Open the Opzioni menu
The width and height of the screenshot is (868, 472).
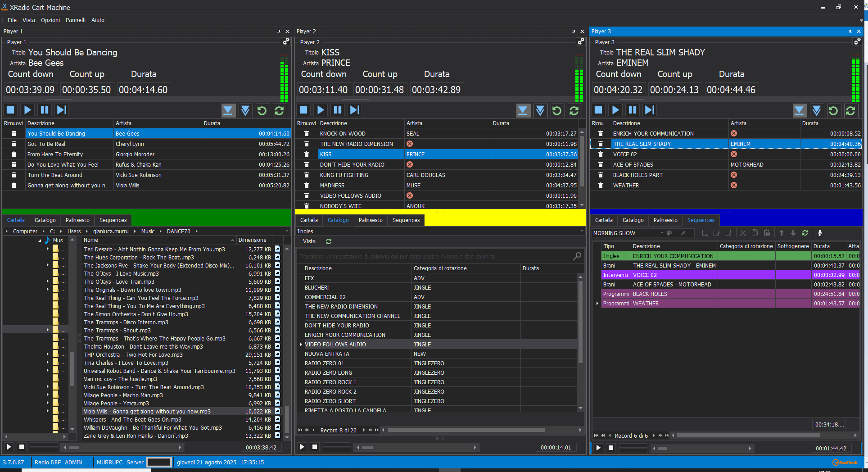pos(50,20)
